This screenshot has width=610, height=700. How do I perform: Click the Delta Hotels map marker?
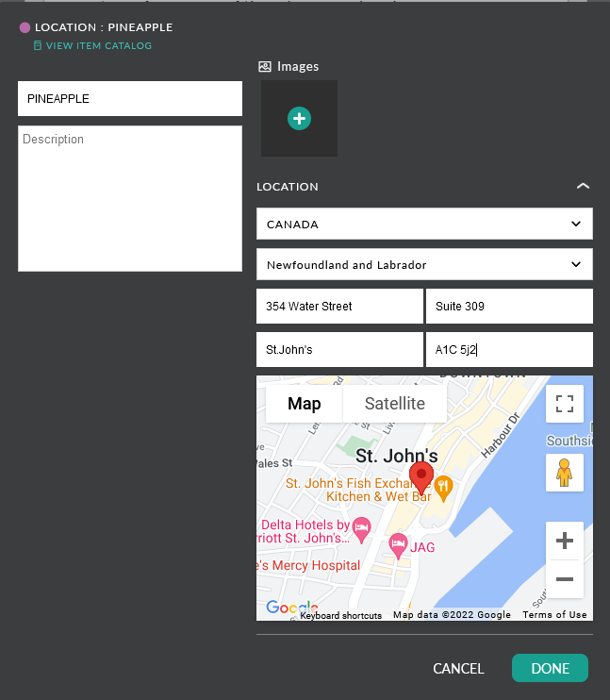tap(361, 529)
